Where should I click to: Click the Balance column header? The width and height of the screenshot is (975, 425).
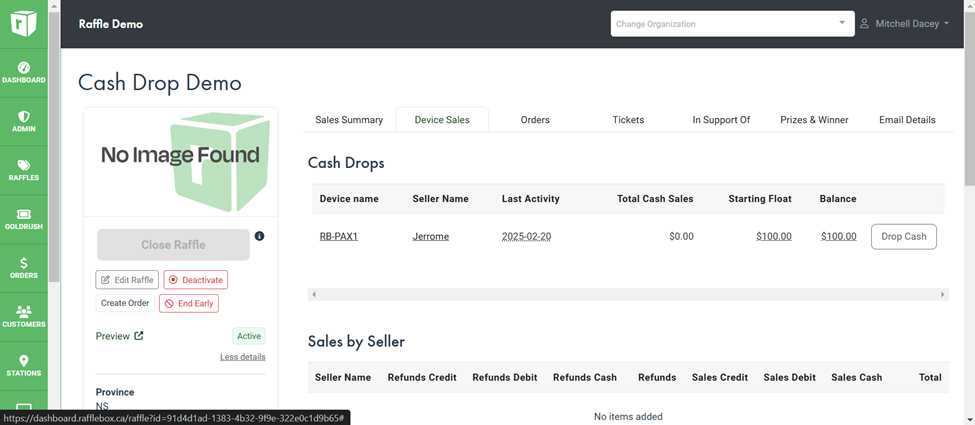838,199
